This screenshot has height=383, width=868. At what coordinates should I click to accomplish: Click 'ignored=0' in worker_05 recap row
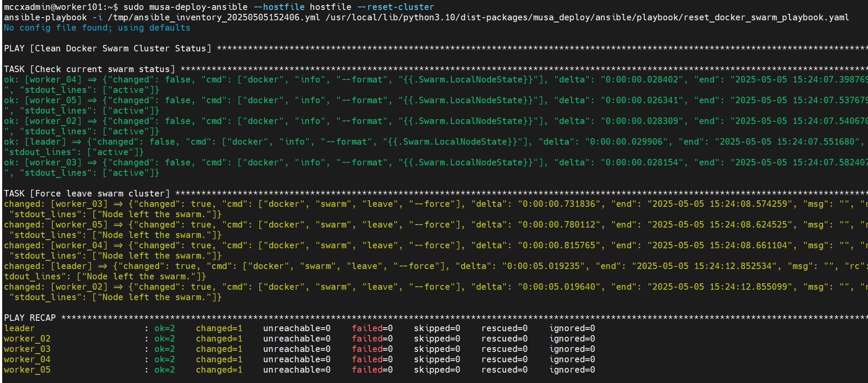[x=572, y=370]
